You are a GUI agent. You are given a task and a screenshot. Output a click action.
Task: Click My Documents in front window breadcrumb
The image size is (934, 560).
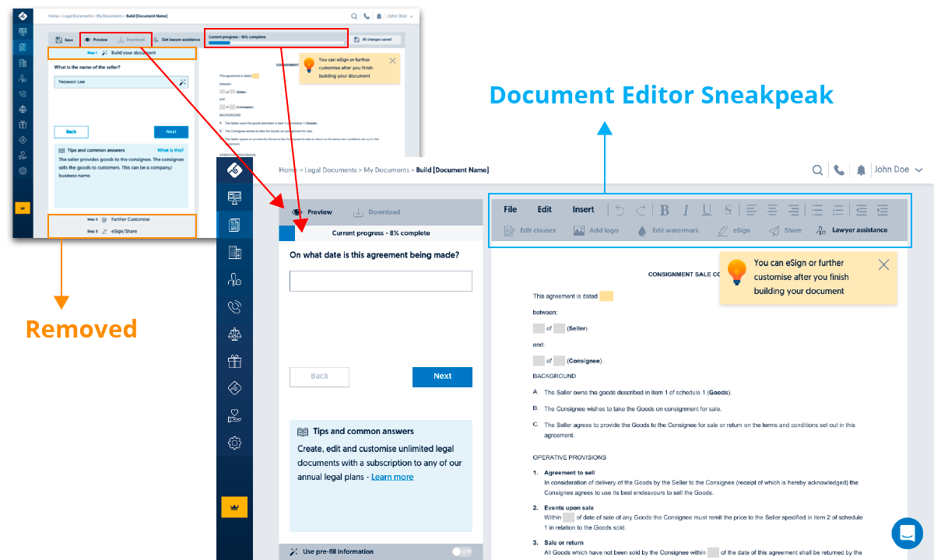click(x=387, y=170)
